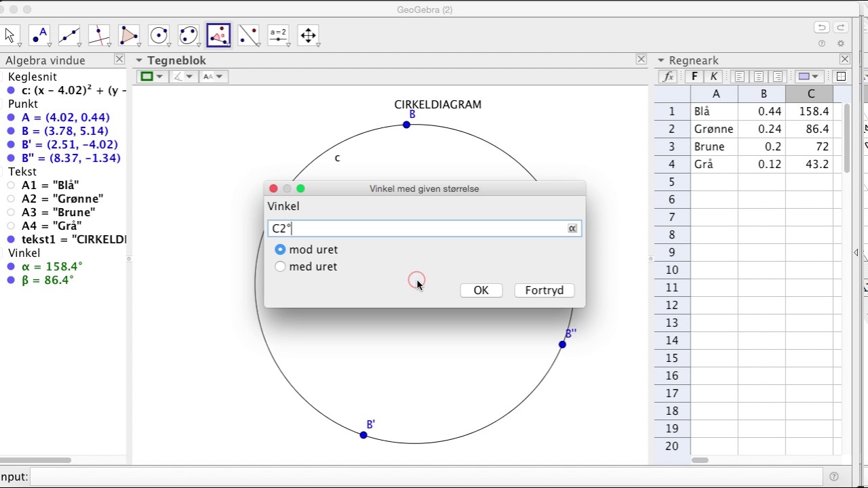Close the Tegneblok panel
The height and width of the screenshot is (488, 868).
[x=641, y=60]
